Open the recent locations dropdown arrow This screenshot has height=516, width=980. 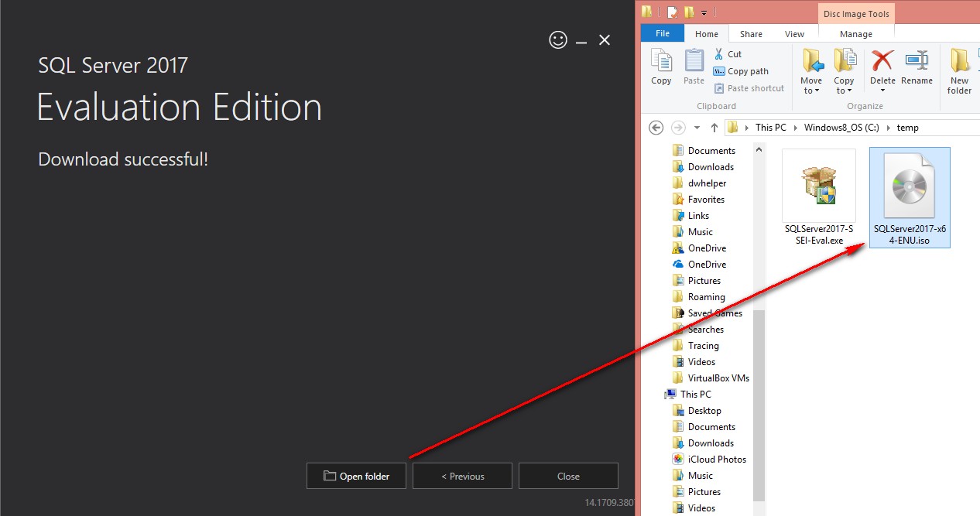click(x=697, y=128)
